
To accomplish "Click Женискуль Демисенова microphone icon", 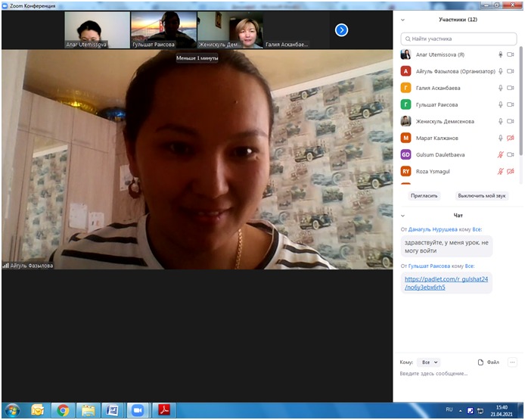I will [x=500, y=121].
